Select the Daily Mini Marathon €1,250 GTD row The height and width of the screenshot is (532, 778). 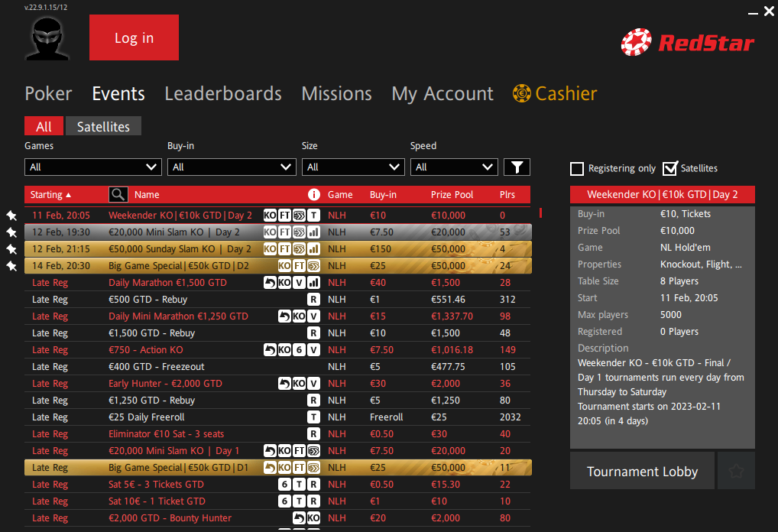pyautogui.click(x=278, y=316)
